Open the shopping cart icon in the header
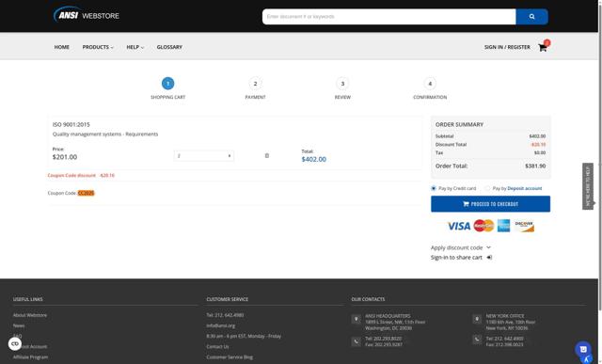 coord(543,48)
